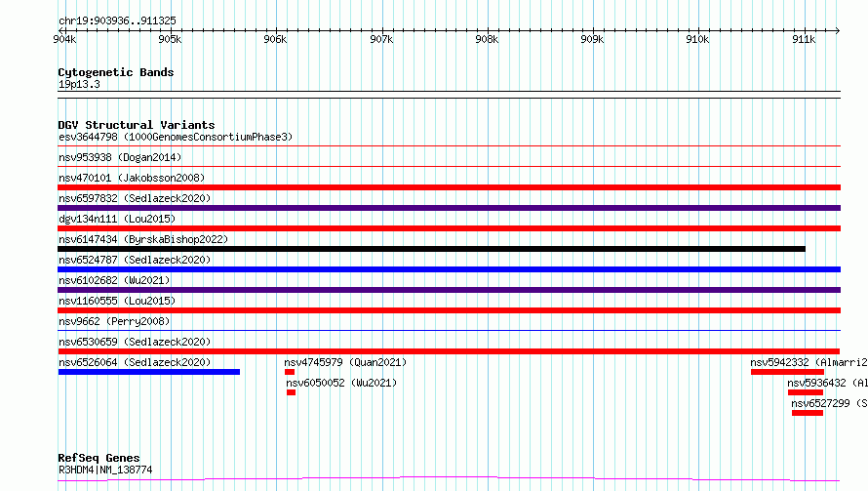
Task: Click the 909k ruler tick label
Action: [x=592, y=39]
